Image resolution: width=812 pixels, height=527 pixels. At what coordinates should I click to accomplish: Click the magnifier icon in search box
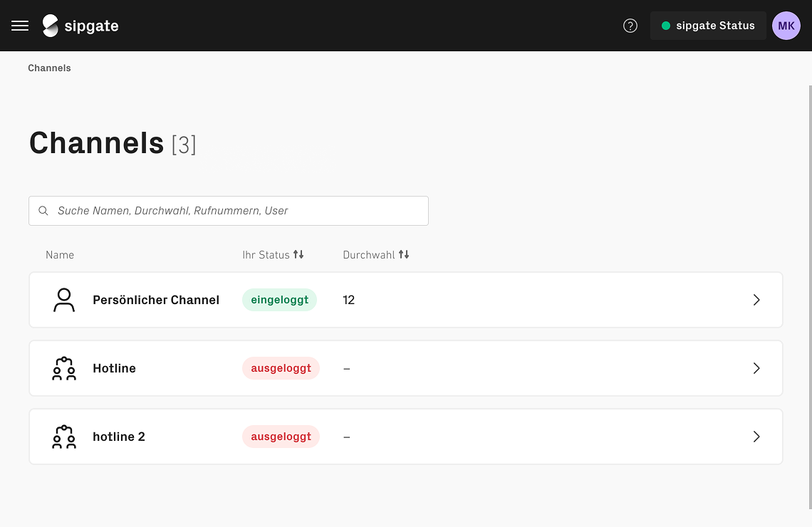[x=43, y=211]
